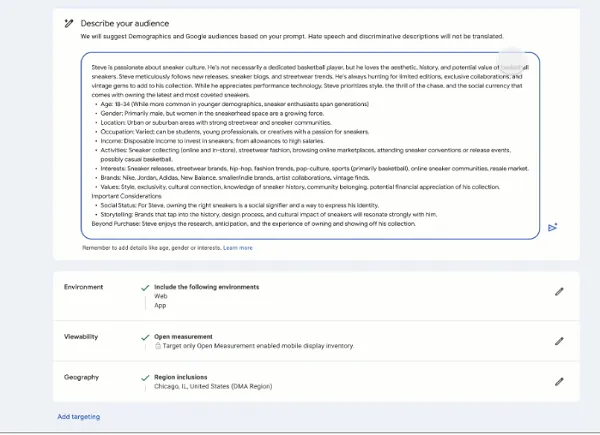Click the App environment entry

coord(160,306)
